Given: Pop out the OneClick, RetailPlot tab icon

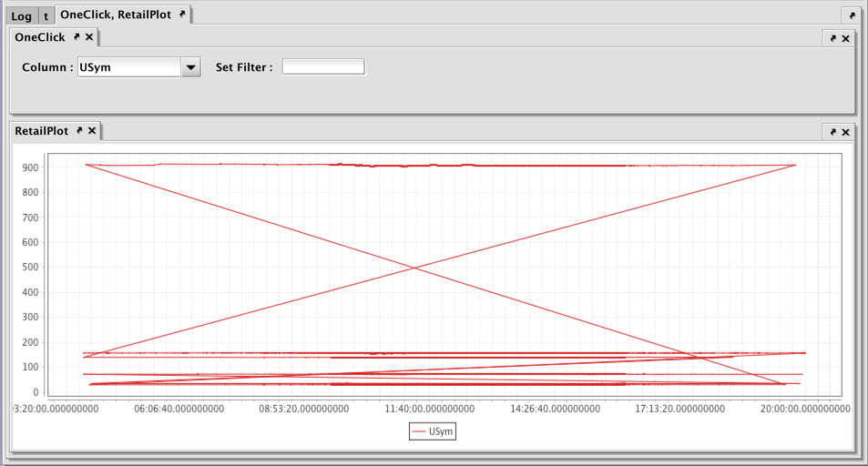Looking at the screenshot, I should point(182,15).
